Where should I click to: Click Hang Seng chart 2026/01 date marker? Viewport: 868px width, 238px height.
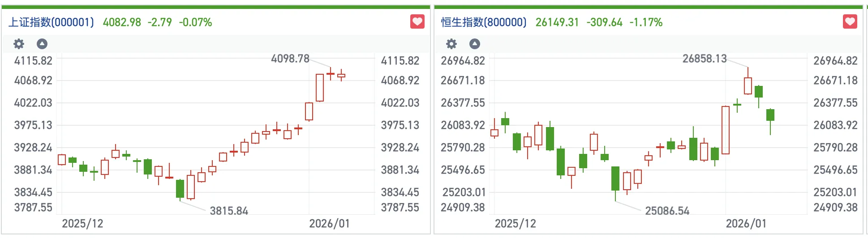tap(746, 224)
